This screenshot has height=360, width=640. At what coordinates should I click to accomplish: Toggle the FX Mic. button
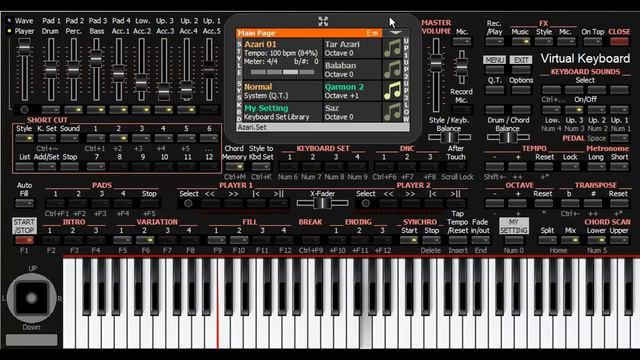coord(566,41)
